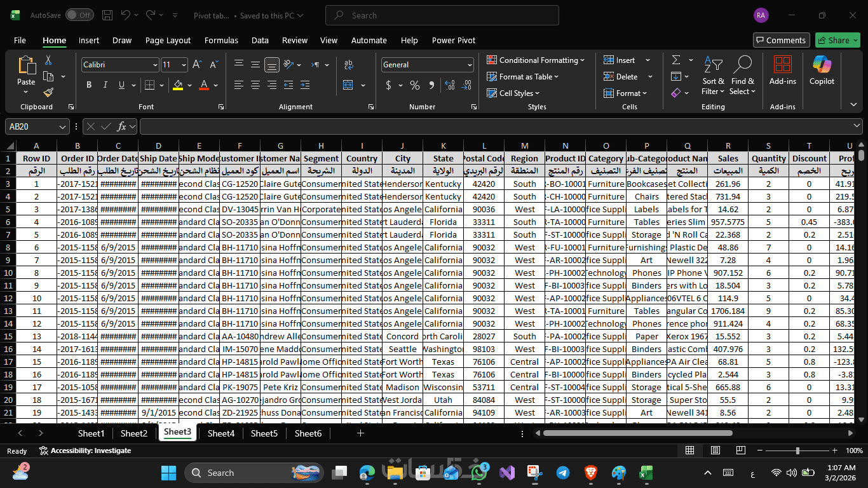Open the Copilot add-in

pyautogui.click(x=822, y=71)
